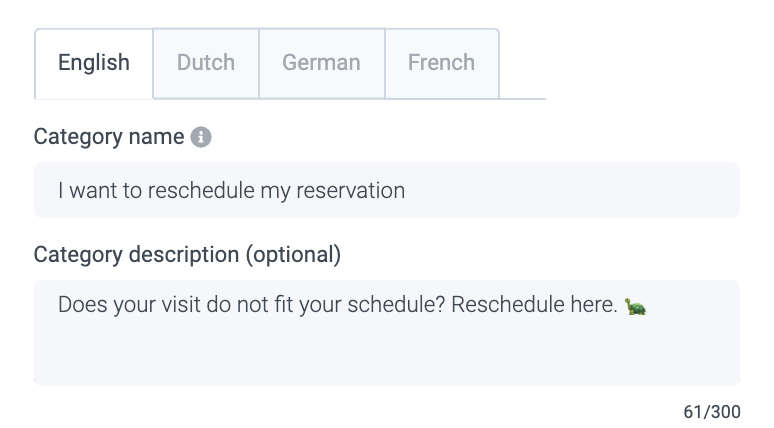Click the info icon beside Category name
Image resolution: width=774 pixels, height=428 pixels.
pyautogui.click(x=201, y=137)
